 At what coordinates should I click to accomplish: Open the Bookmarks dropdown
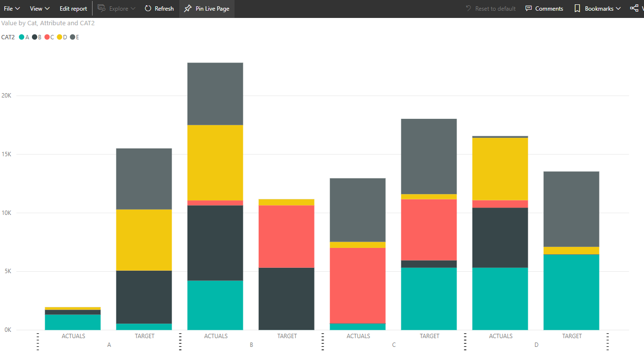coord(597,9)
